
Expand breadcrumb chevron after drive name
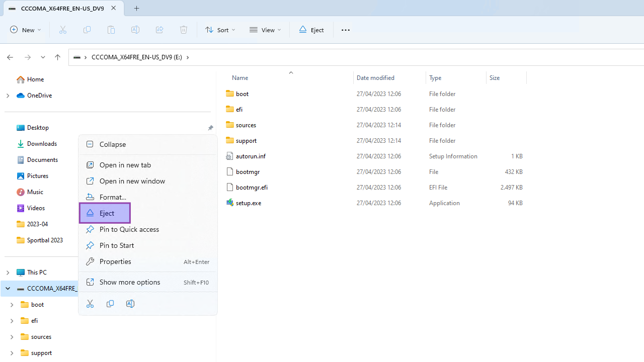tap(188, 57)
